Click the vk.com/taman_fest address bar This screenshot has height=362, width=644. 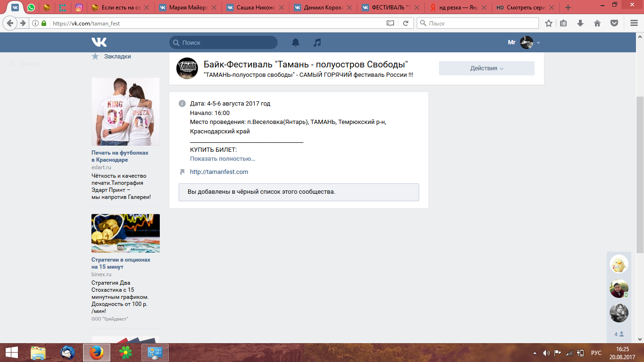click(217, 23)
